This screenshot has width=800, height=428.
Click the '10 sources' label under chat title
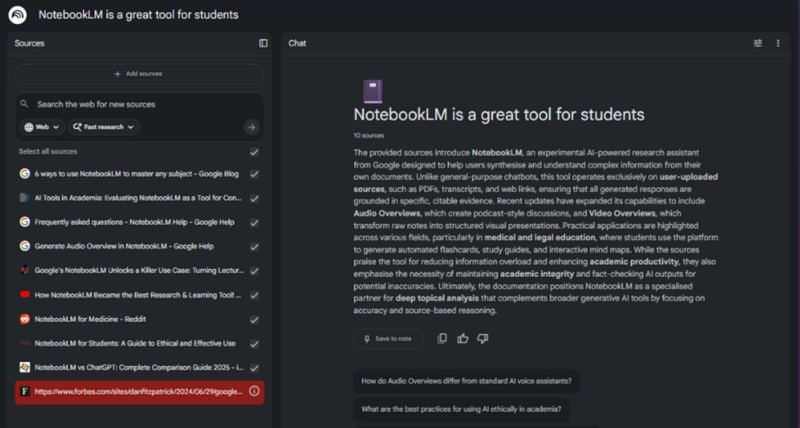[x=368, y=136]
